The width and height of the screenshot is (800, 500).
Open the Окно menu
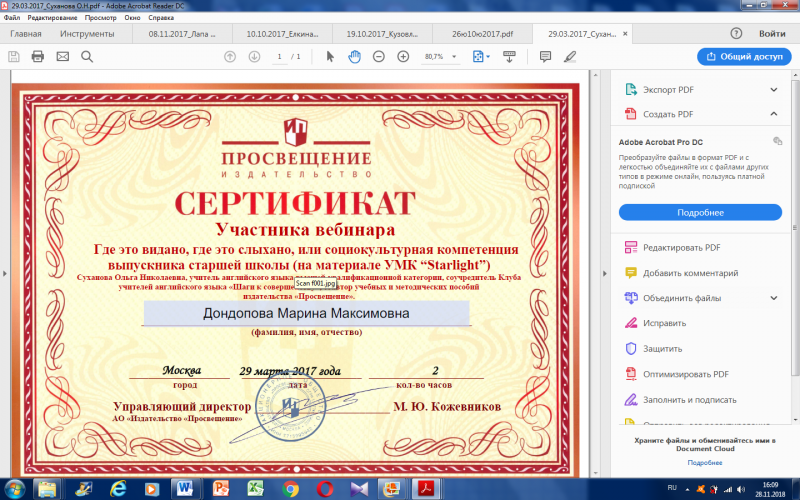132,17
